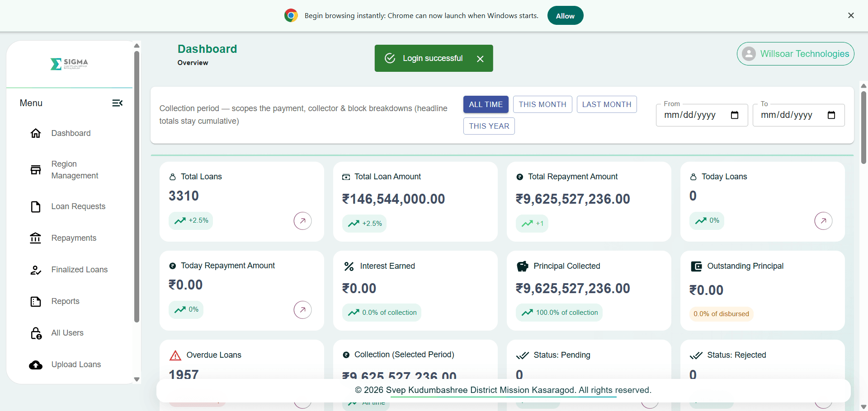This screenshot has width=868, height=411.
Task: Click the main page scrollbar thumb
Action: click(x=863, y=127)
